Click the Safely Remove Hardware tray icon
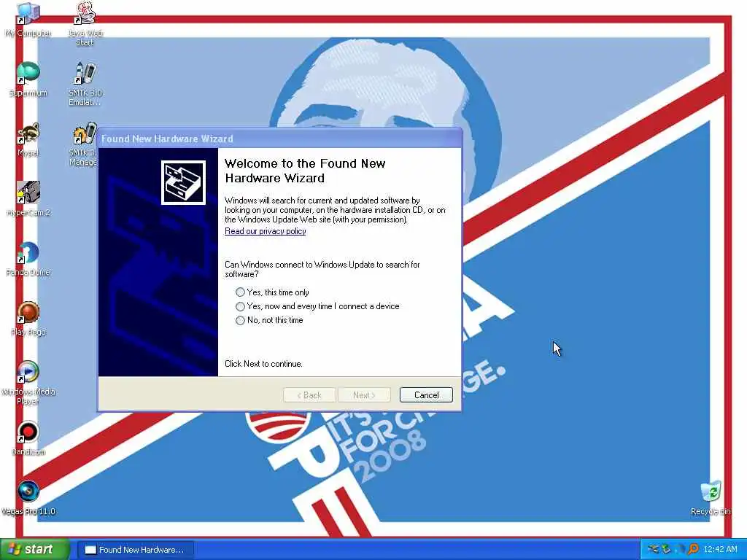747x560 pixels. [666, 550]
